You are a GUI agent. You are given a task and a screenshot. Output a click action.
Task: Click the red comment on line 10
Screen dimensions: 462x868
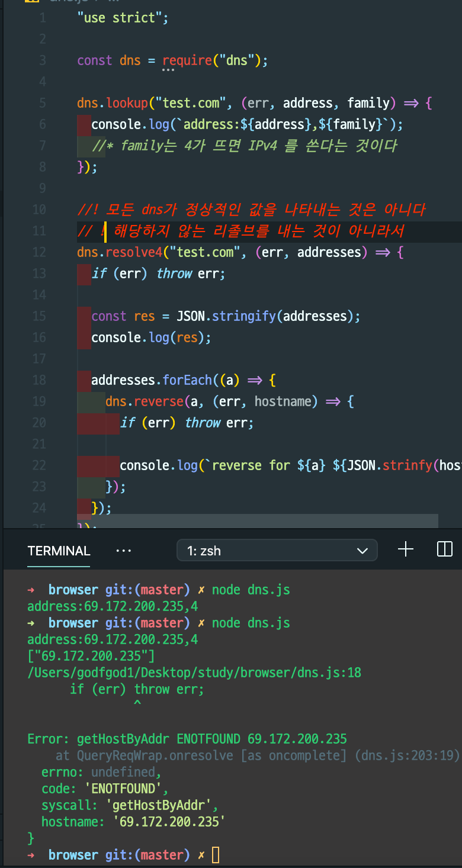251,210
